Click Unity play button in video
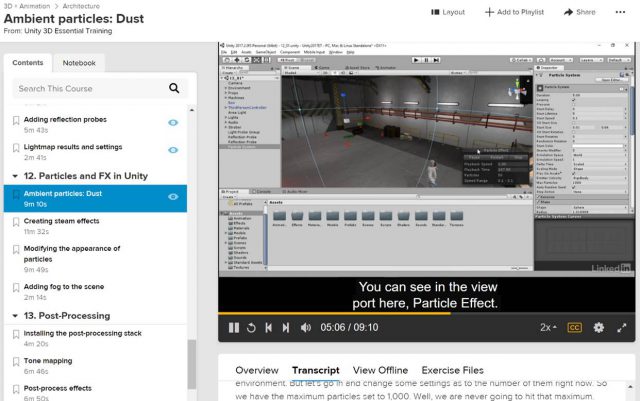 point(416,60)
